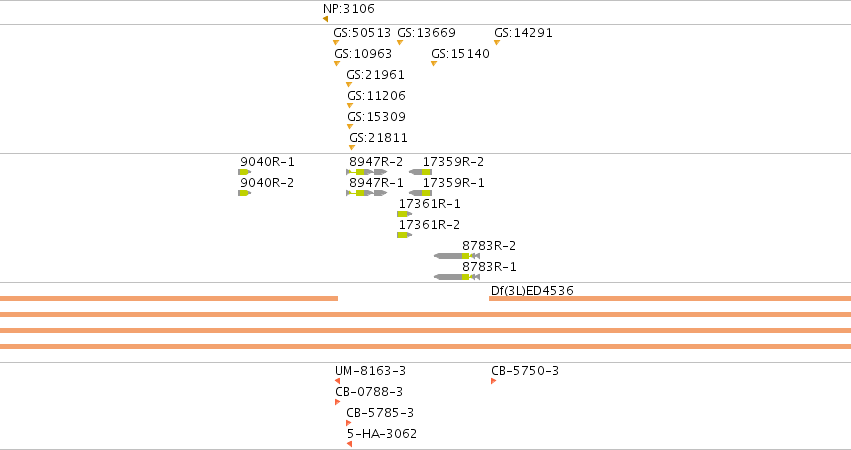Click the GS:15309 label
Screen dimensions: 851x450
pos(377,117)
